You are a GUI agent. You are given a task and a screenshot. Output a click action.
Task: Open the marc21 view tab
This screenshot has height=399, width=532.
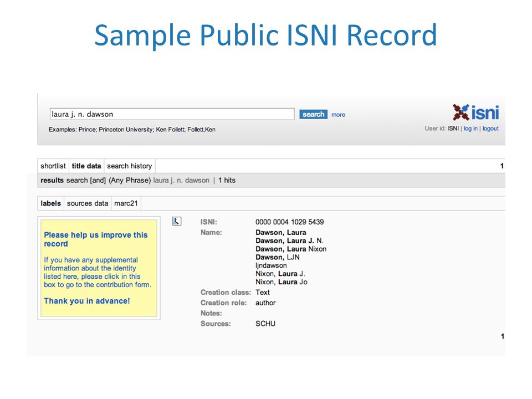(x=126, y=203)
